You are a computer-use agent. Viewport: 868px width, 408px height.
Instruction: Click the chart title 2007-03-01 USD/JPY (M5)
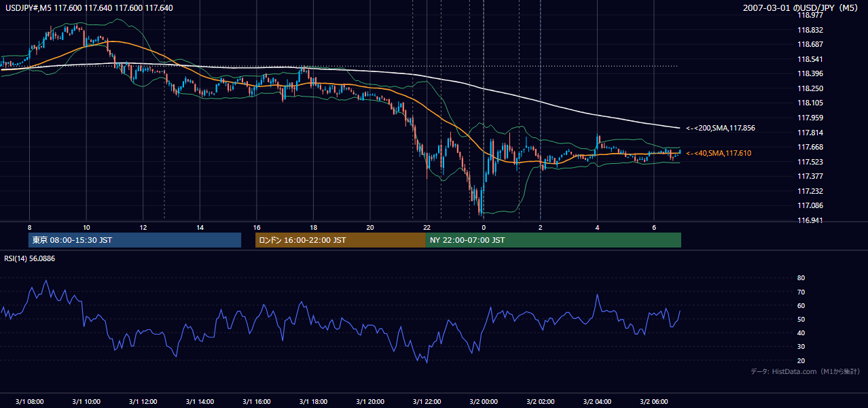point(801,7)
